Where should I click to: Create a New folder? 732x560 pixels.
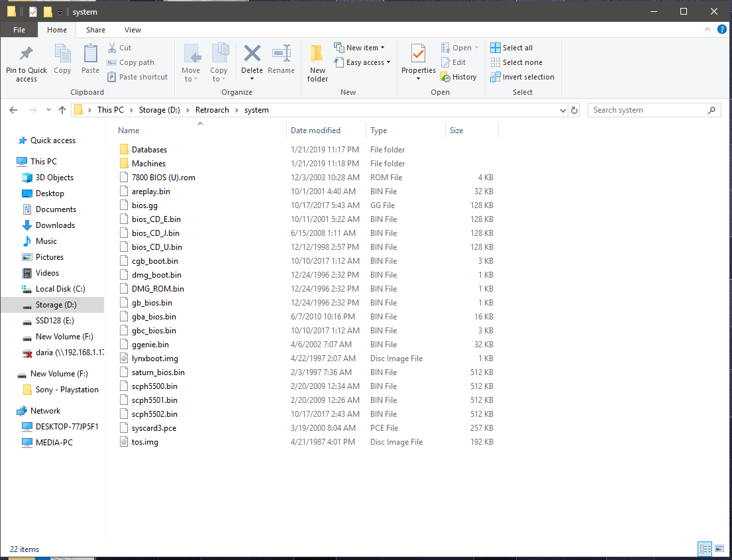317,64
